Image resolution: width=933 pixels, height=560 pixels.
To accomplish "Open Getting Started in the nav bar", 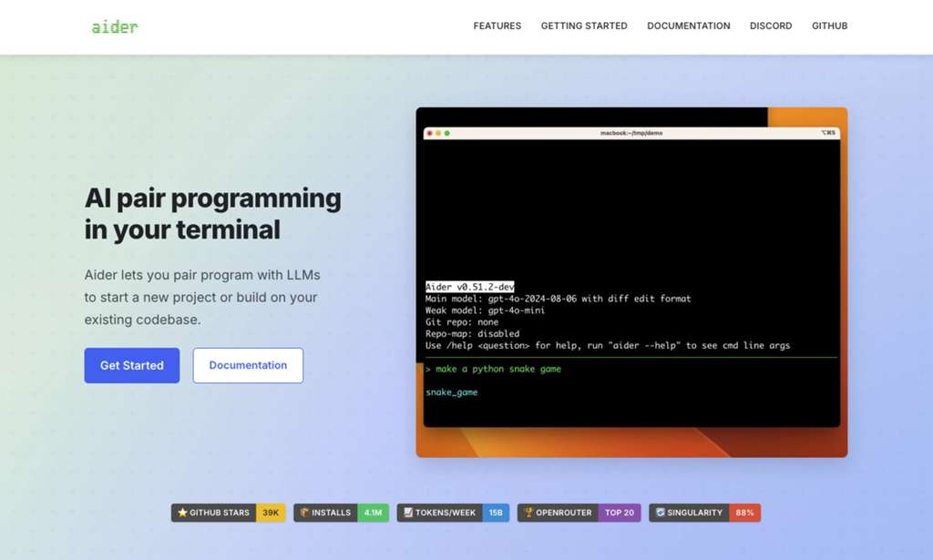I will click(584, 25).
